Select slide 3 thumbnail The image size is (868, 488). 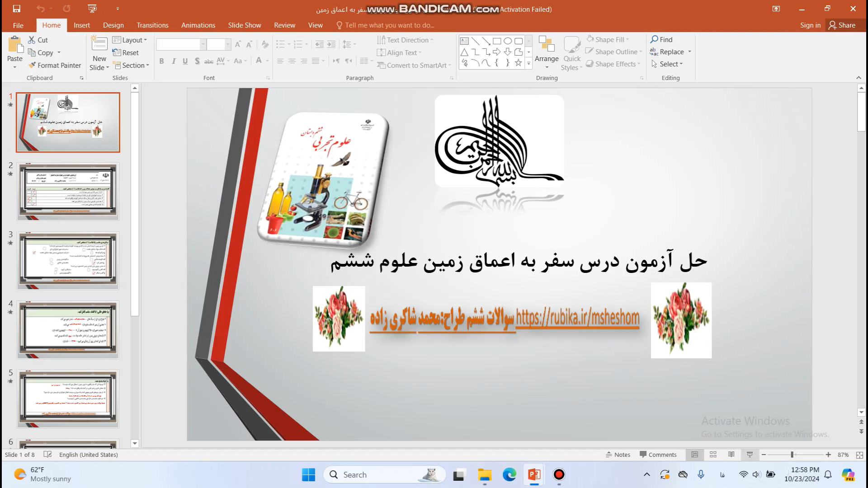pyautogui.click(x=68, y=261)
